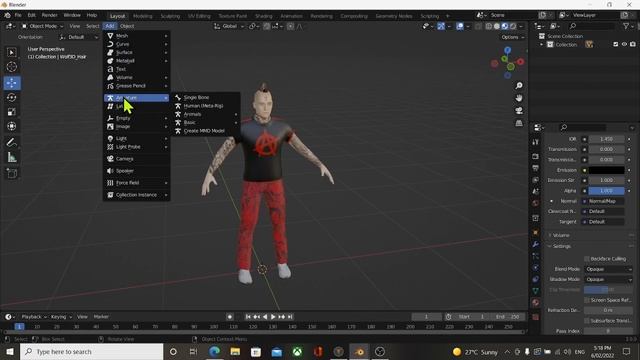Click the Windows taskbar search box
Viewport: 640px width, 360px height.
coord(91,351)
